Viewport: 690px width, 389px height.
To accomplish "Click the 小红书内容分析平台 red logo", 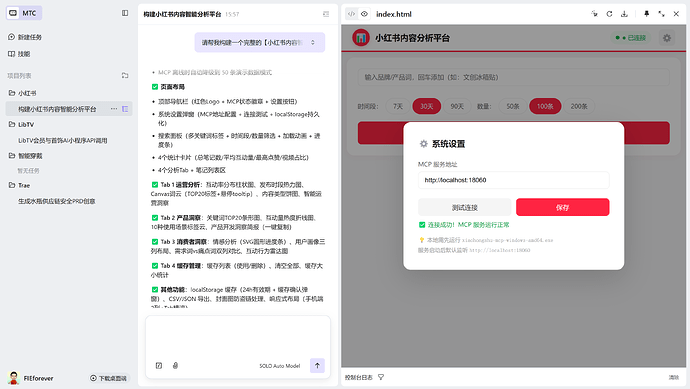I will (361, 38).
